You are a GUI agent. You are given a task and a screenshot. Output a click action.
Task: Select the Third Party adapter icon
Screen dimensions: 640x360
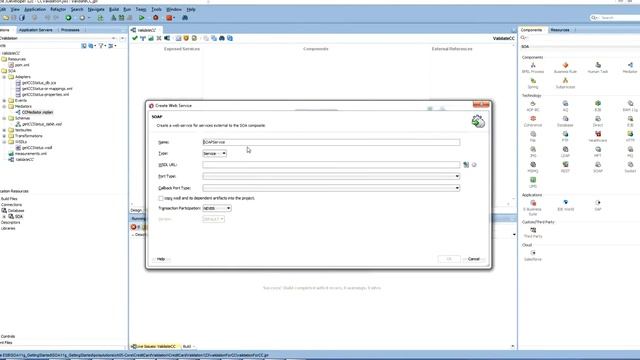(x=533, y=230)
